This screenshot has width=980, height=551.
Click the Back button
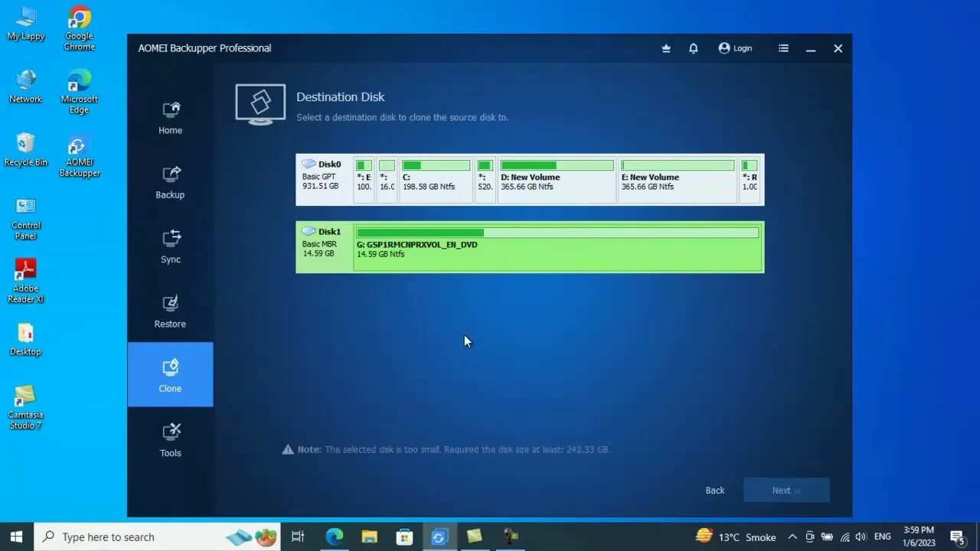pos(715,491)
